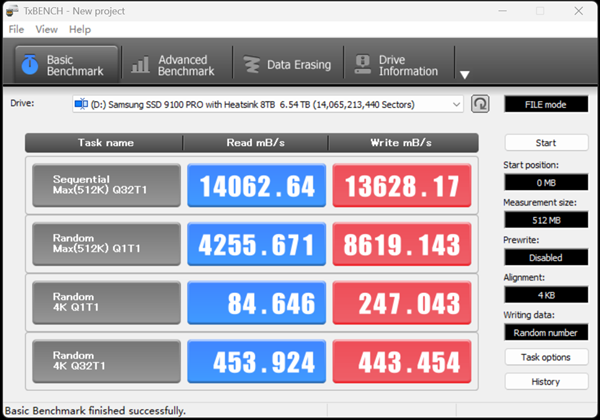Toggle the Sequential Max(512K) Q32T1 task
The image size is (600, 420).
(107, 186)
